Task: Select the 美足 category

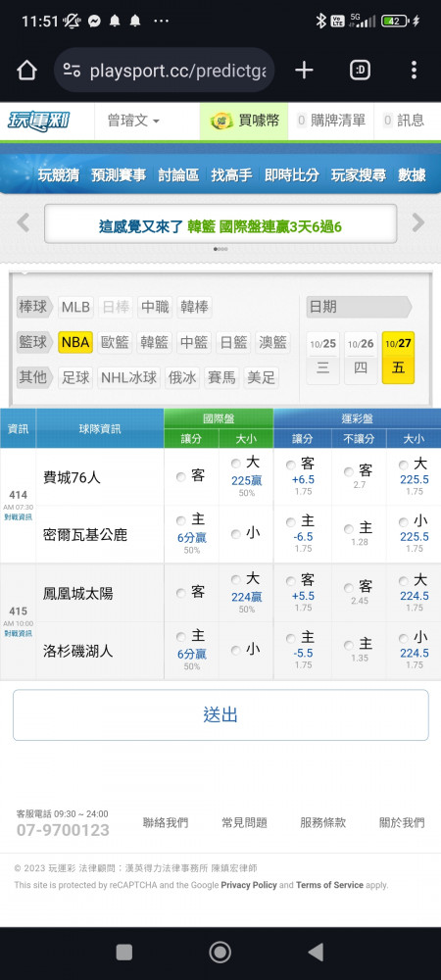Action: (261, 377)
